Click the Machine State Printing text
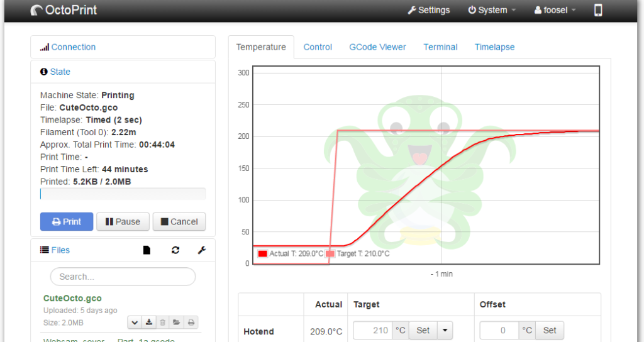Viewport: 644px width, 342px height. point(87,96)
